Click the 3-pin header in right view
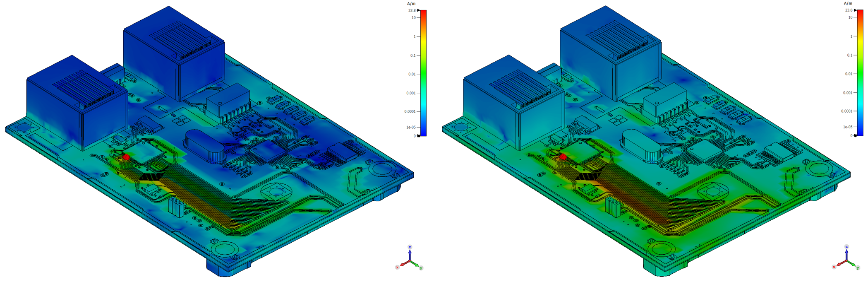Viewport: 868px width, 282px height. (613, 206)
